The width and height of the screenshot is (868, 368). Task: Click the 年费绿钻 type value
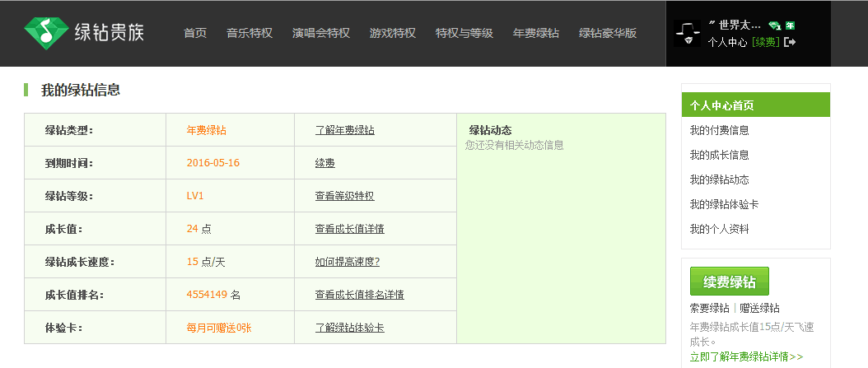tap(207, 131)
